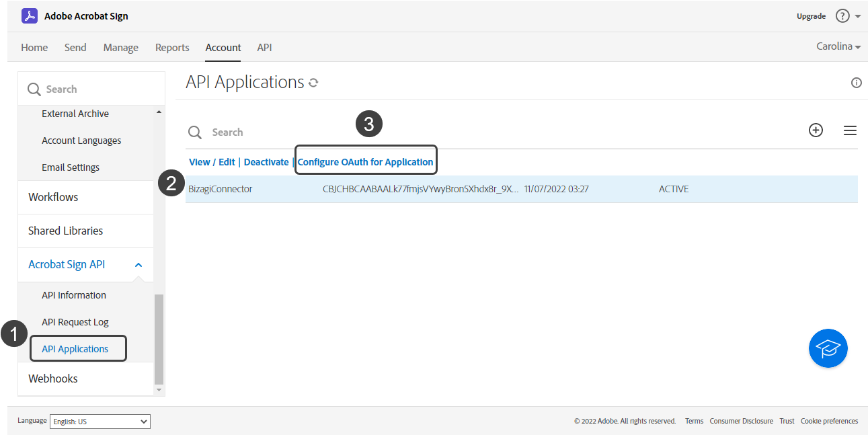This screenshot has width=868, height=435.
Task: Open the Carolina user menu
Action: coord(838,46)
